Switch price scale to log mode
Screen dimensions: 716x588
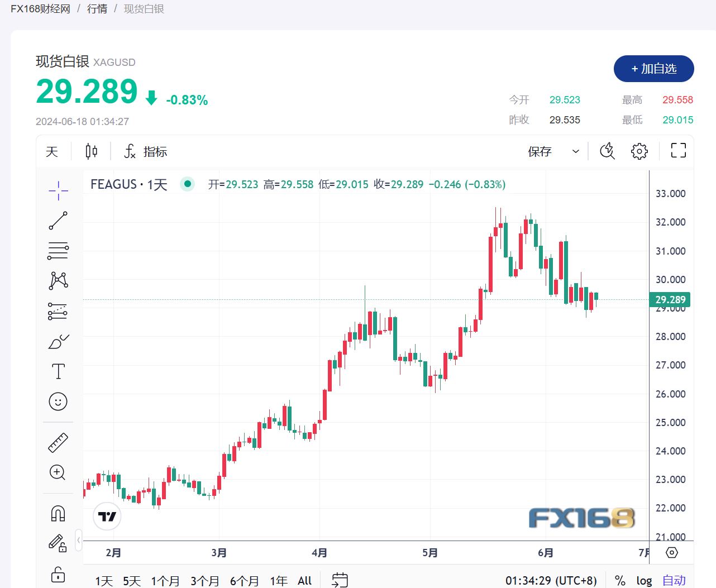(645, 580)
